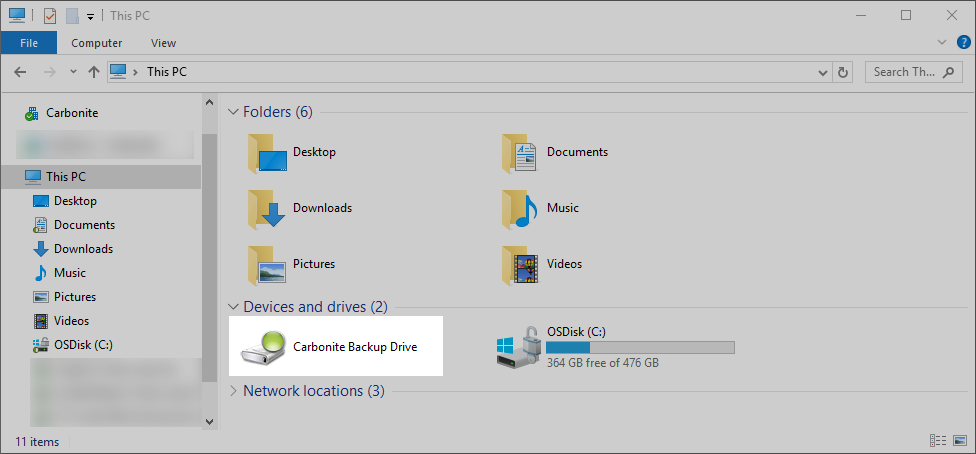Click the Forward navigation arrow
The width and height of the screenshot is (976, 454).
point(50,72)
